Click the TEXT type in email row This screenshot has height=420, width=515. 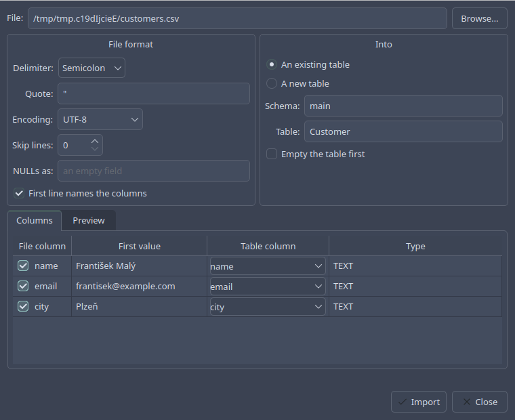415,287
